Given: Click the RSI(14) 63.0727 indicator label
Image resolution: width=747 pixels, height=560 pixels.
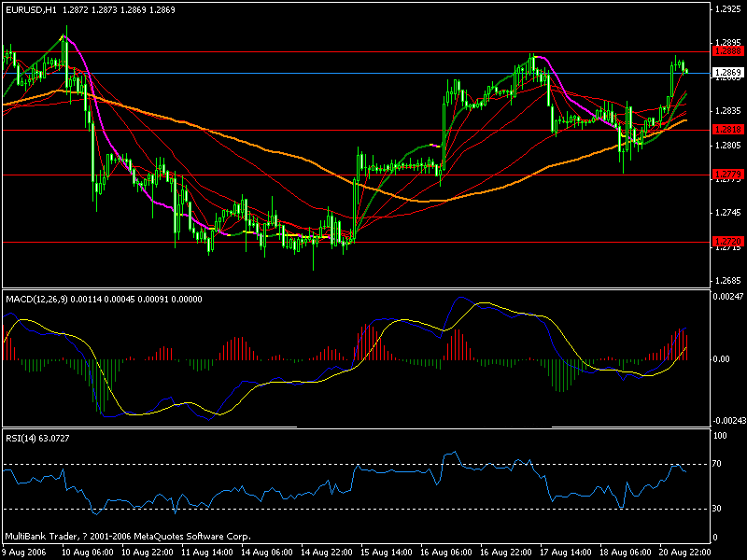Looking at the screenshot, I should [x=37, y=438].
